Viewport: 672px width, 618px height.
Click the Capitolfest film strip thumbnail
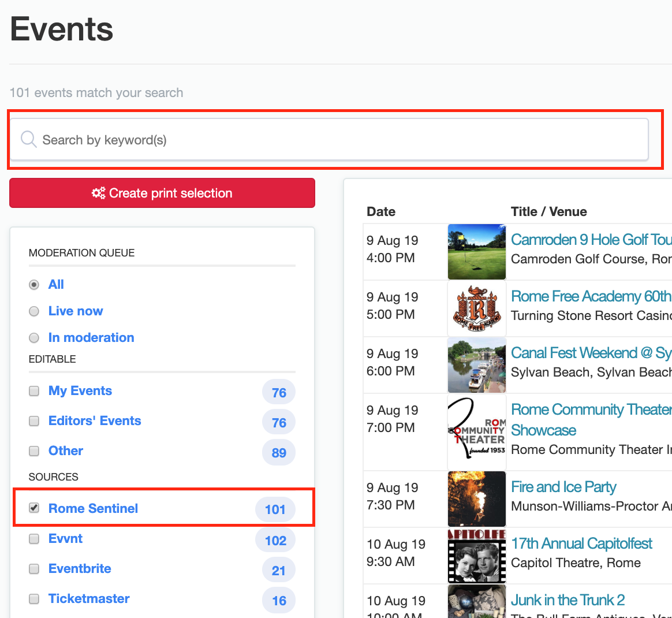476,556
